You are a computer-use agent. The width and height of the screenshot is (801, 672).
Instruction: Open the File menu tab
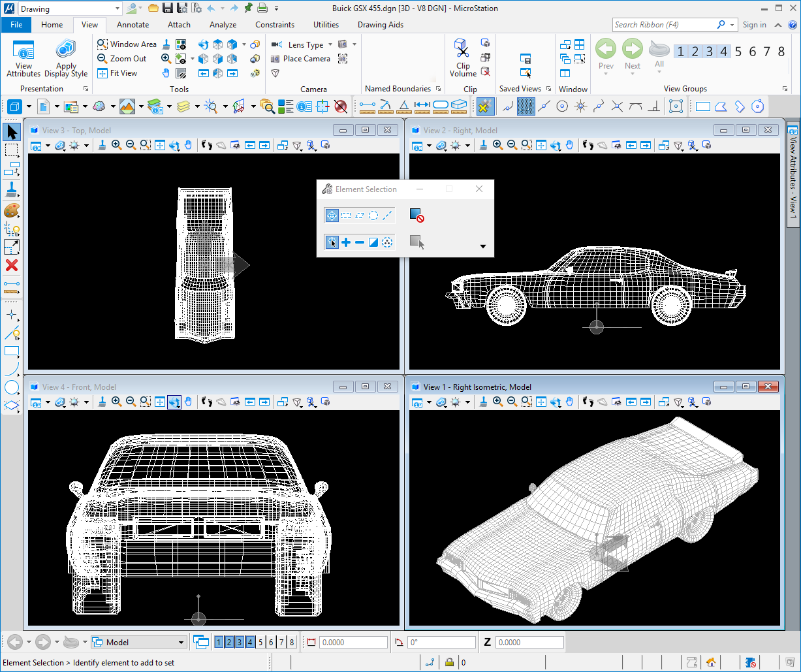pyautogui.click(x=16, y=25)
